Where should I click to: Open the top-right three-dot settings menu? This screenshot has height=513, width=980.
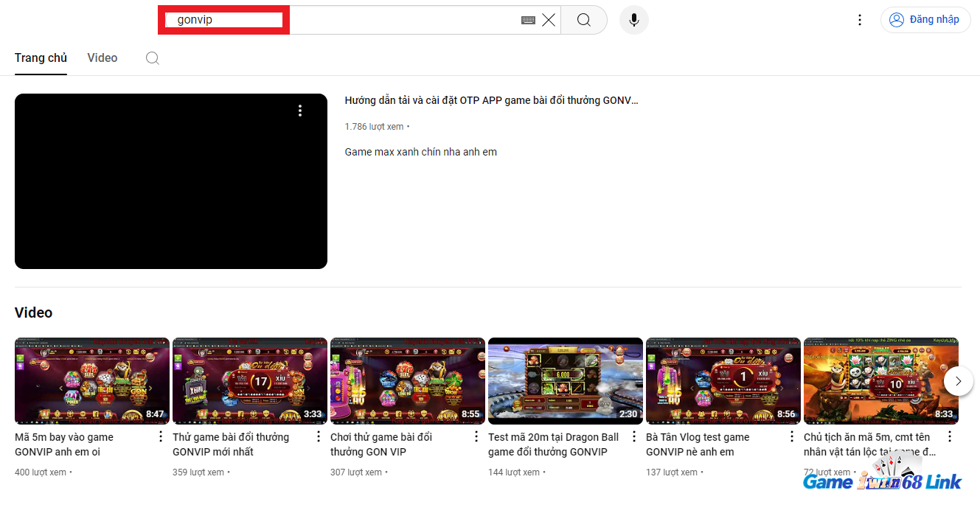pos(860,20)
